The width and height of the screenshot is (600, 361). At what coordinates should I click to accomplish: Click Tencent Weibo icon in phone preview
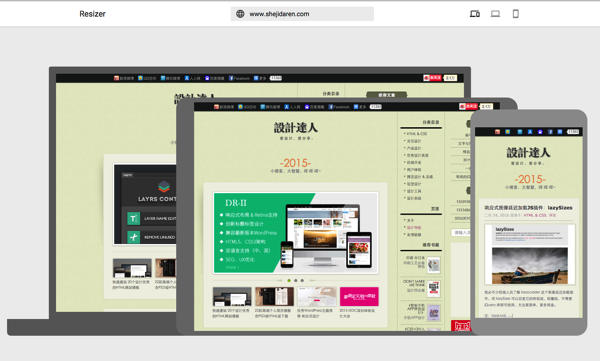click(519, 132)
